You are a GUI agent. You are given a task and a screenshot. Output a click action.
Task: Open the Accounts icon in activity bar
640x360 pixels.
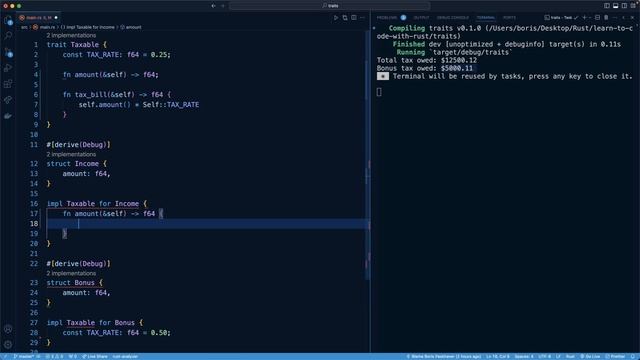(8, 329)
